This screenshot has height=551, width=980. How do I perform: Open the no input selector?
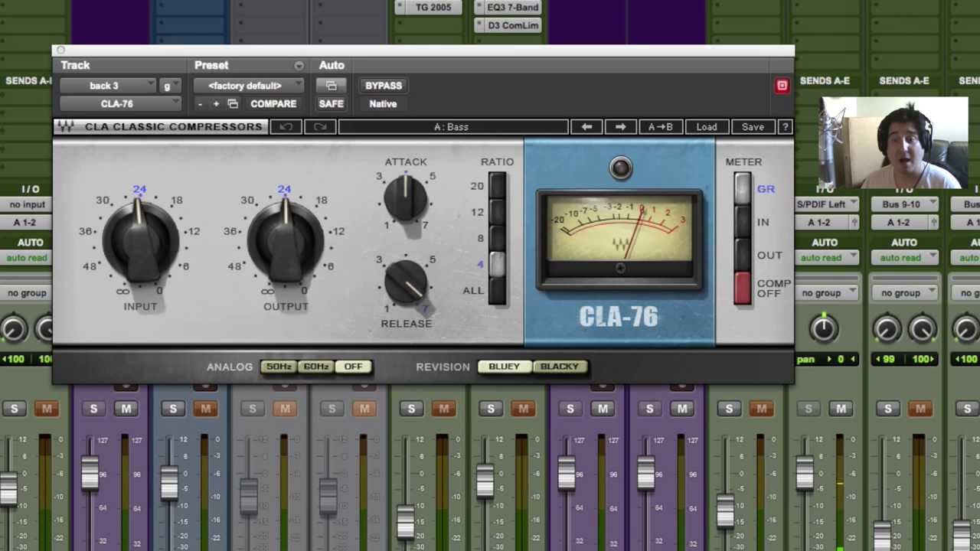pos(26,204)
